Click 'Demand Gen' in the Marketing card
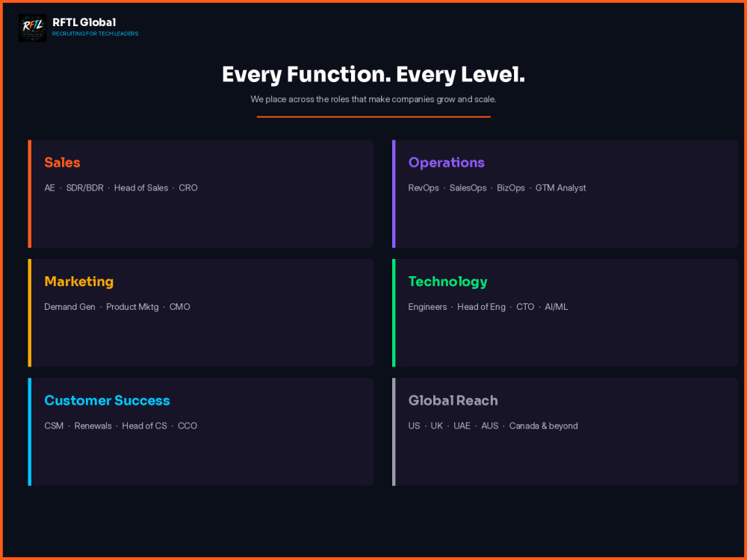747x560 pixels. coord(69,307)
